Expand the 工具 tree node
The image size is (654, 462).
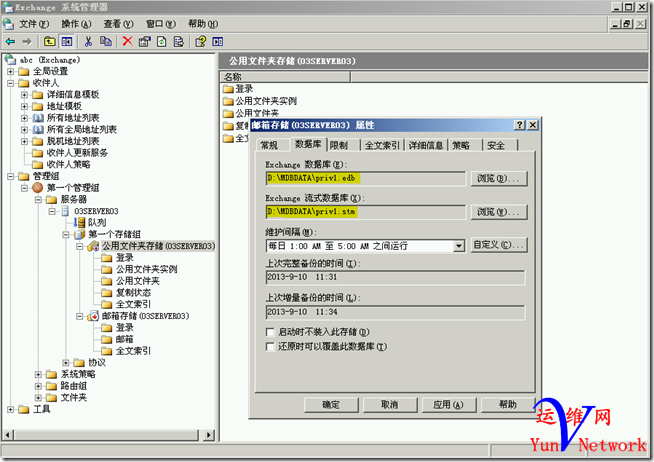(x=10, y=409)
